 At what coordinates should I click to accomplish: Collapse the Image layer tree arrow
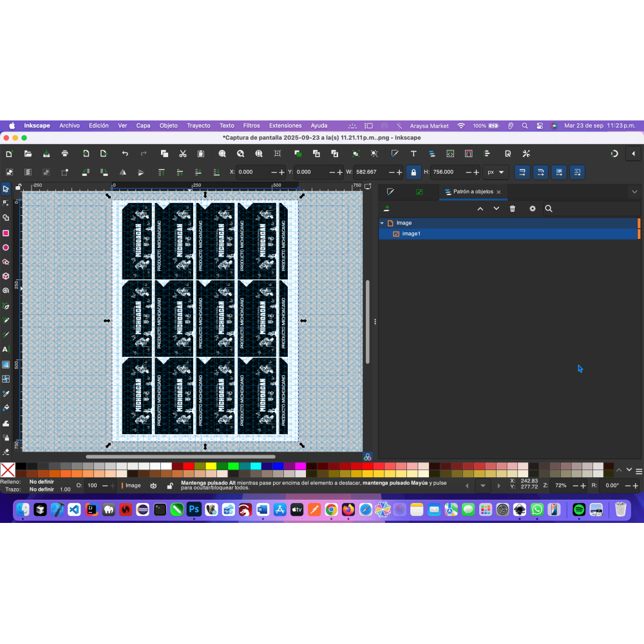coord(382,223)
